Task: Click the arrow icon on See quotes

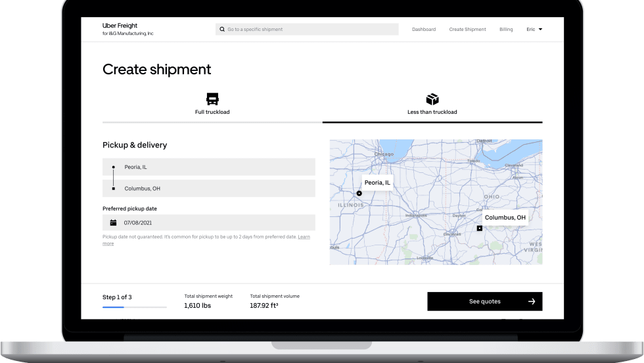Action: pos(532,301)
